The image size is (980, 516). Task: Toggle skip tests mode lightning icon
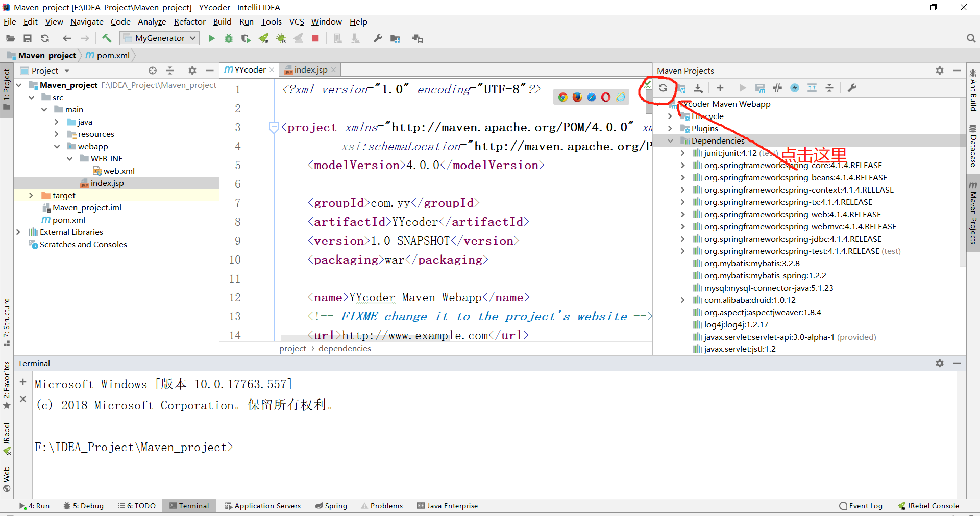point(795,88)
